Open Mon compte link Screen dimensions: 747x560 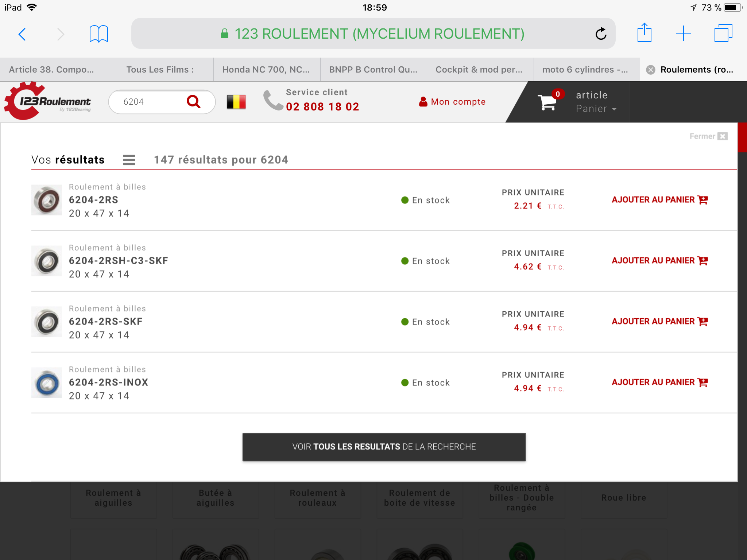point(453,102)
